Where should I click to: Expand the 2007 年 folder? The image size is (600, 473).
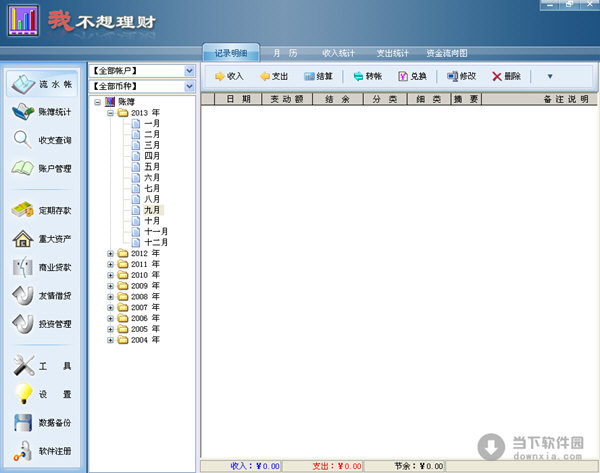tap(110, 307)
